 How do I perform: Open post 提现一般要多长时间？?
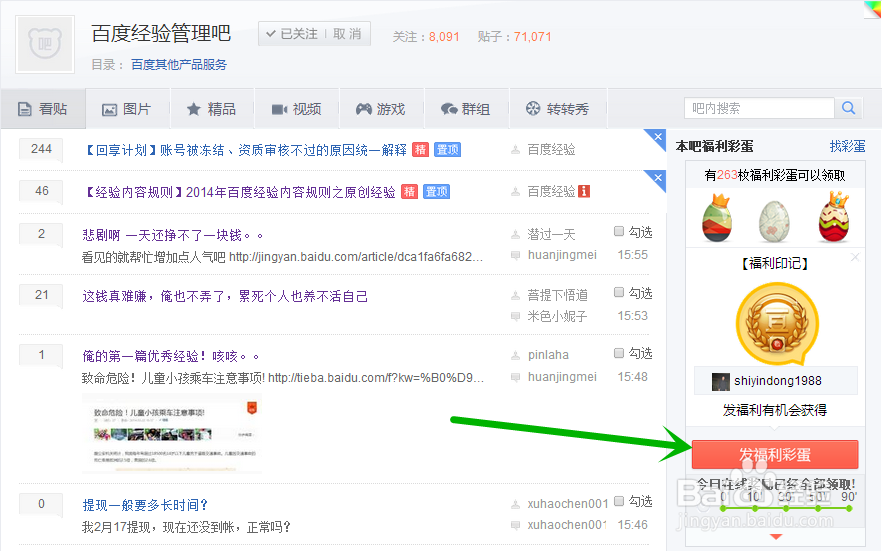[145, 505]
